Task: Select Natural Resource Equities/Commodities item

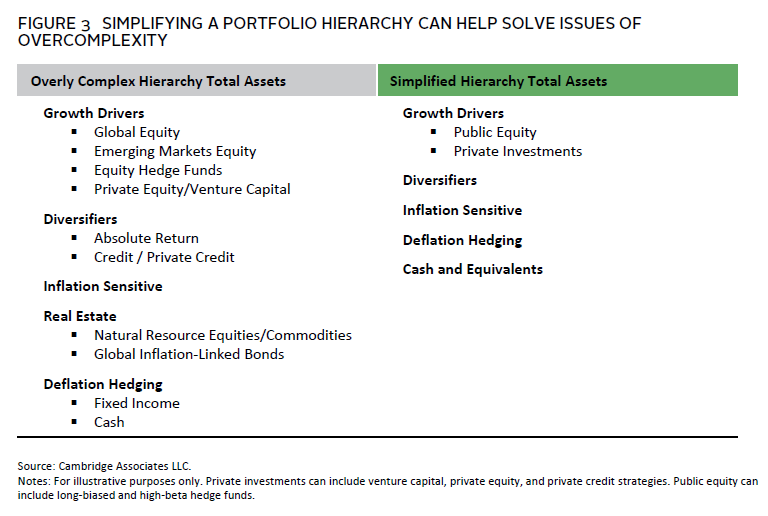Action: 222,335
